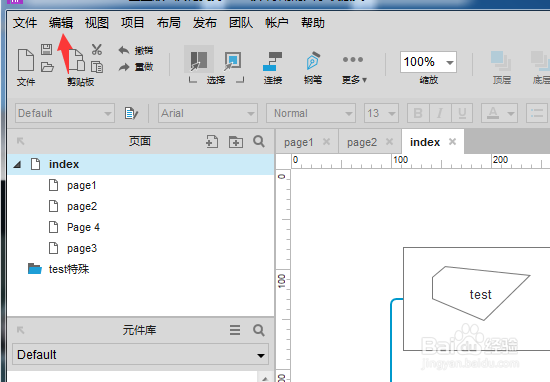Click the add folder icon

(236, 142)
